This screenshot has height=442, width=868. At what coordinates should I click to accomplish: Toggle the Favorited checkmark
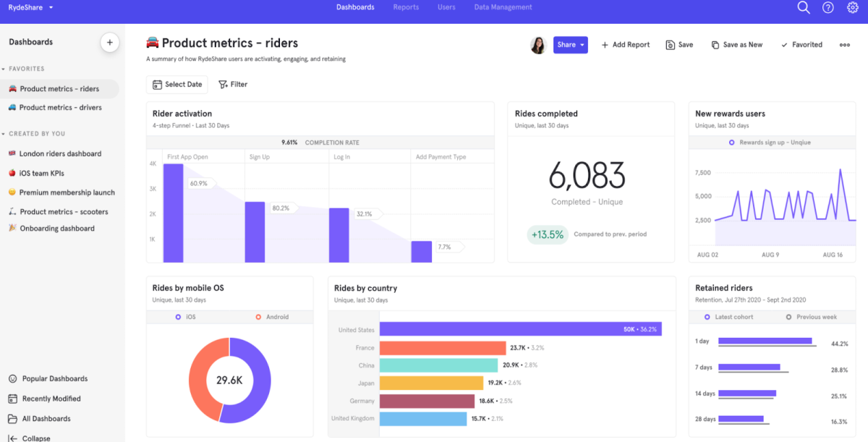tap(801, 45)
